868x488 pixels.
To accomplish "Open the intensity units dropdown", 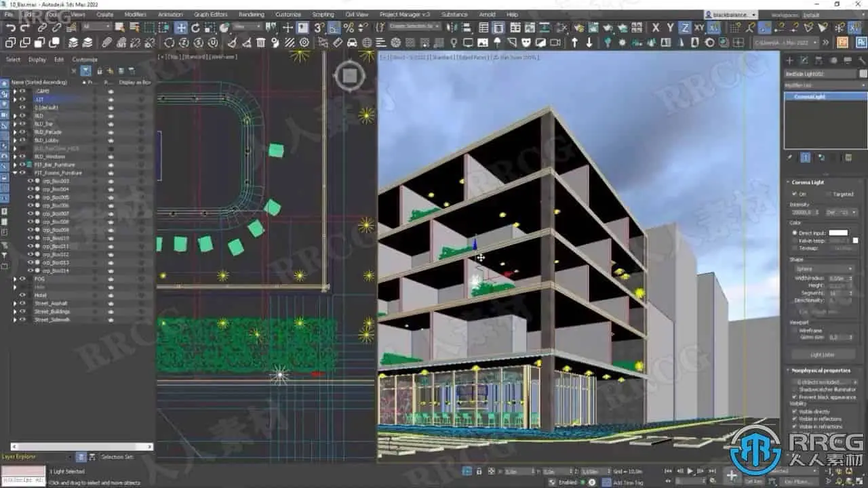I will (842, 212).
